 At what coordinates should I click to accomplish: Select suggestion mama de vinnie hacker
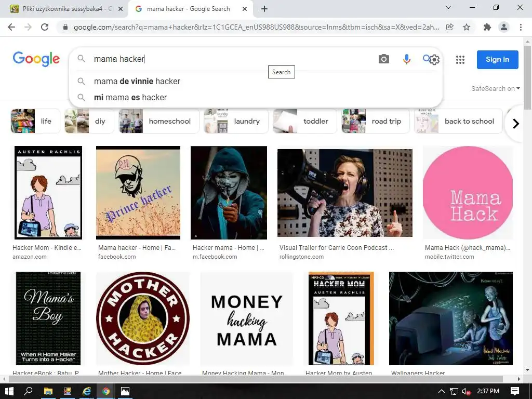coord(256,82)
